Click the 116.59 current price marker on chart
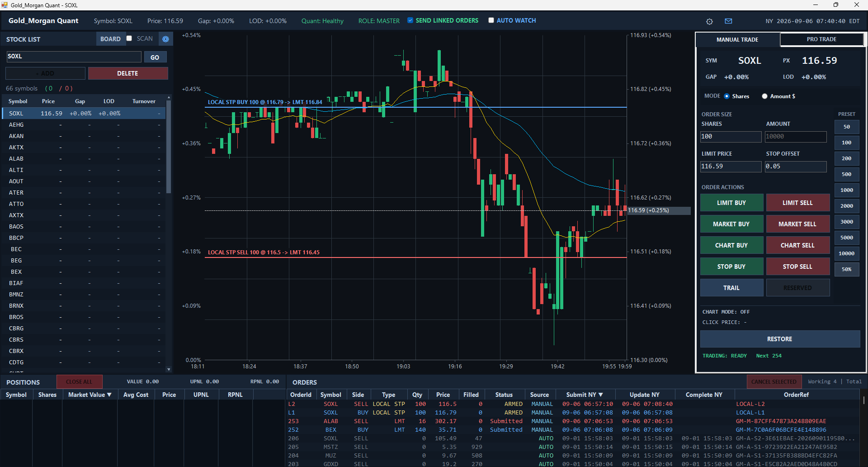 pos(659,210)
